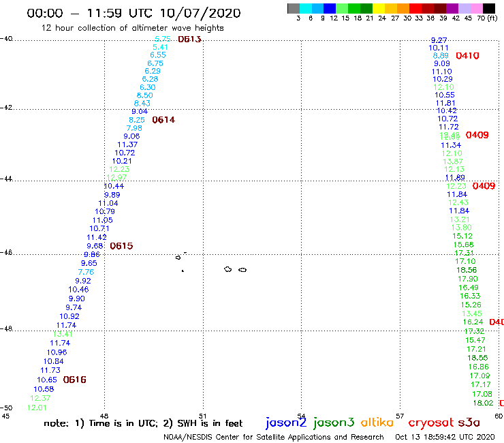Click wave height value '10.44'
Screen dimensions: 504x443
tap(114, 186)
